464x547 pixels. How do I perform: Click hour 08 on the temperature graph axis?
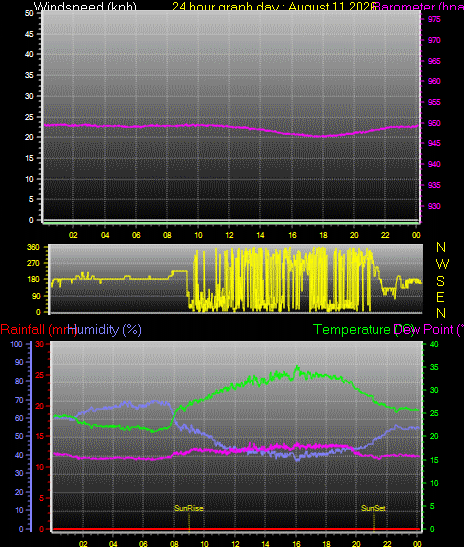[x=174, y=544]
